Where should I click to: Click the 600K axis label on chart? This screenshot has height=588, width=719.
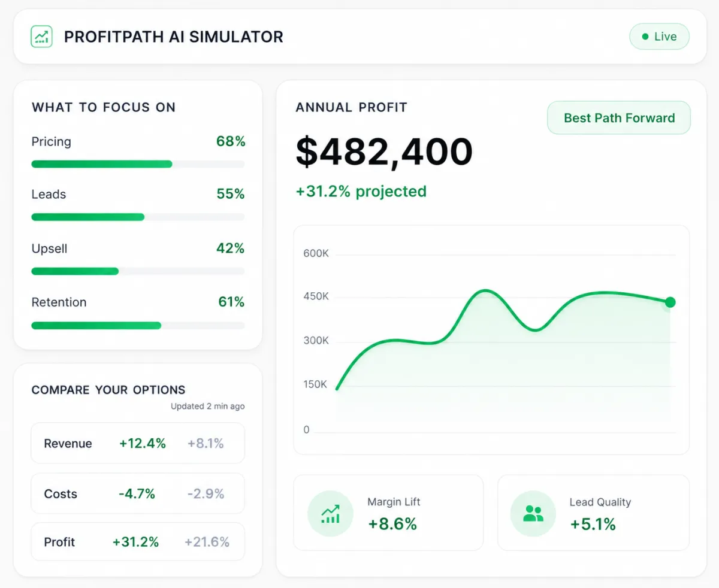click(316, 253)
